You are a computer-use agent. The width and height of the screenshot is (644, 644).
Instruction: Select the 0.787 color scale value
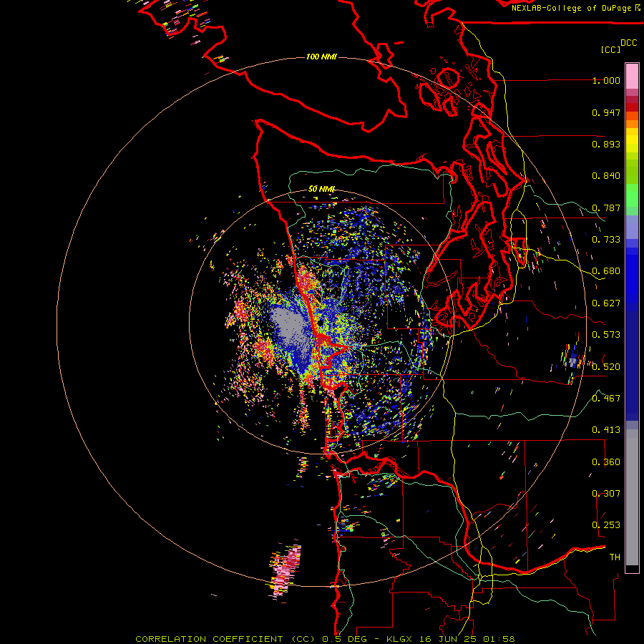pos(606,208)
